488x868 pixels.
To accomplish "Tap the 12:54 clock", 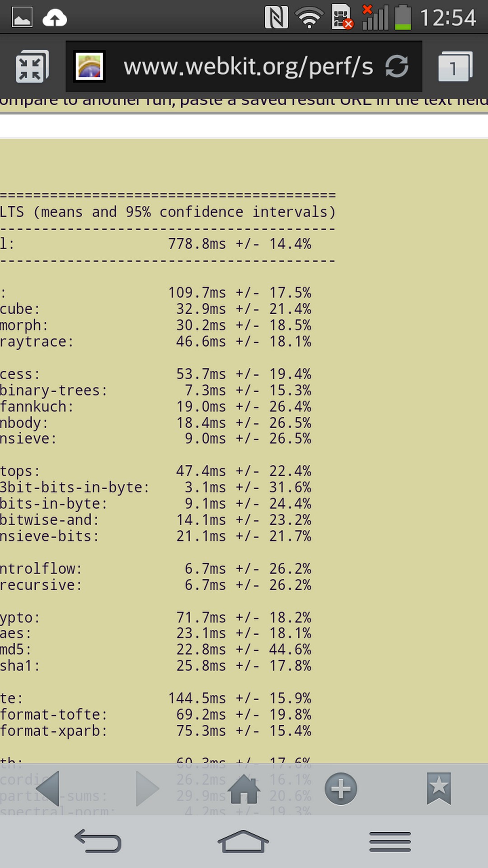I will coord(447,18).
